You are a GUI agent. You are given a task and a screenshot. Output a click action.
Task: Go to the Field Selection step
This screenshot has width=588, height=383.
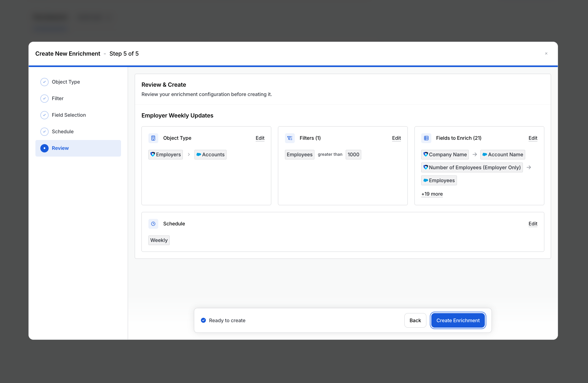pos(78,115)
